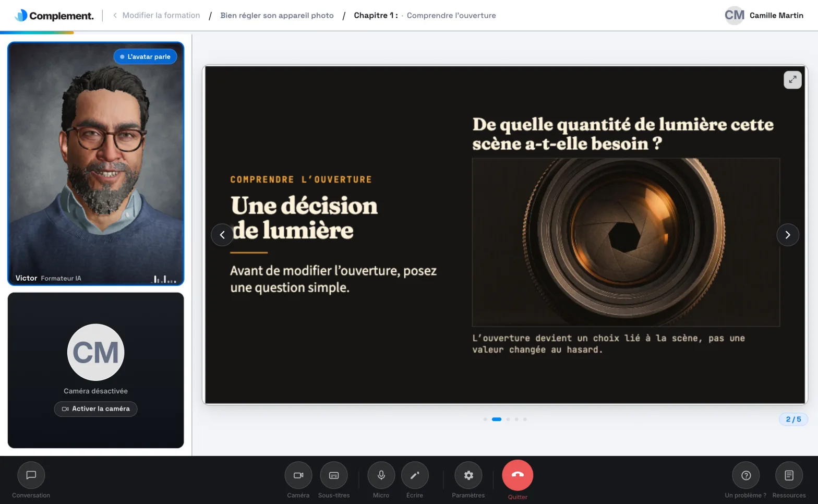The width and height of the screenshot is (818, 504).
Task: Click text Avant de modifier l'ouverture
Action: 333,279
